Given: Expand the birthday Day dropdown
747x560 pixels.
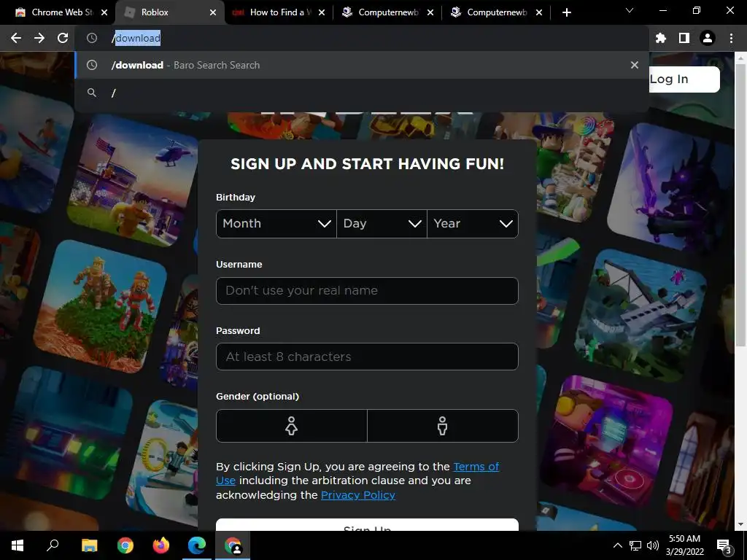Looking at the screenshot, I should click(382, 223).
